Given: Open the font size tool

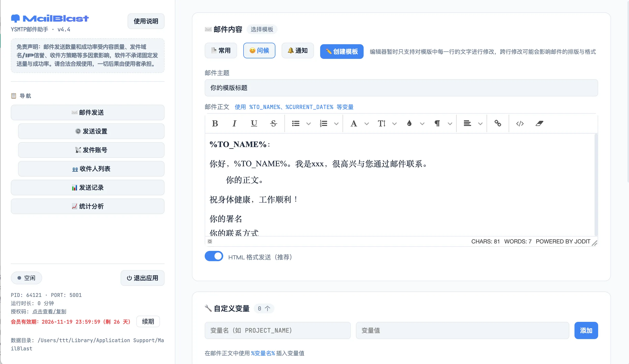Looking at the screenshot, I should pyautogui.click(x=382, y=124).
